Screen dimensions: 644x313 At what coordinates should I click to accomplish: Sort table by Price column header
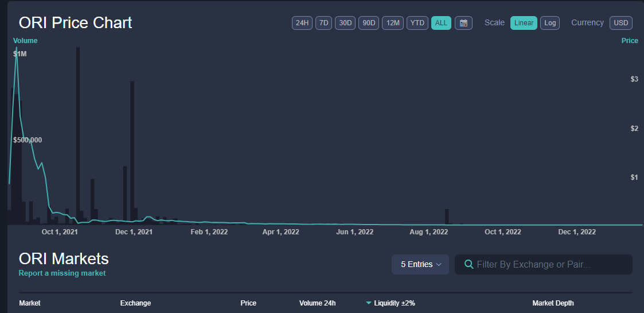[x=248, y=303]
